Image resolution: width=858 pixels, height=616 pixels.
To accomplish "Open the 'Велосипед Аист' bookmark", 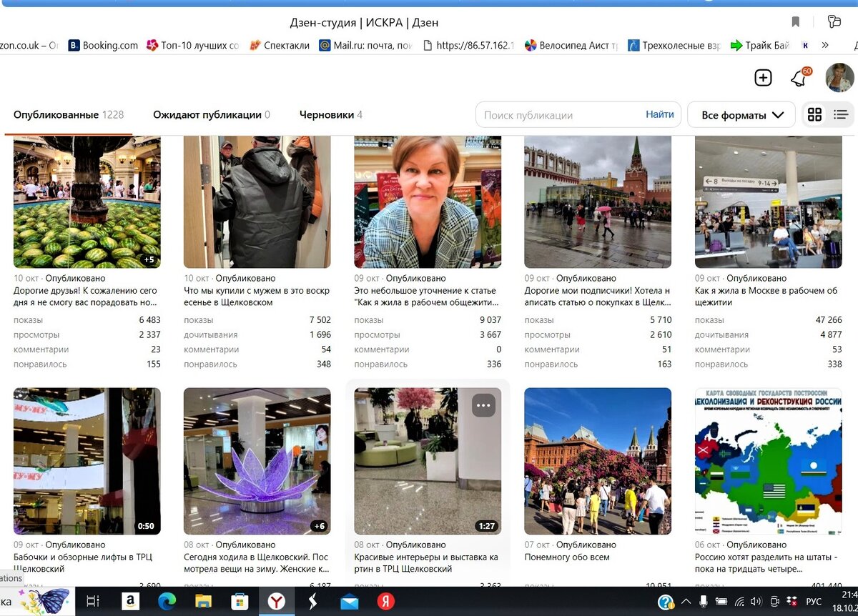I will 571,45.
